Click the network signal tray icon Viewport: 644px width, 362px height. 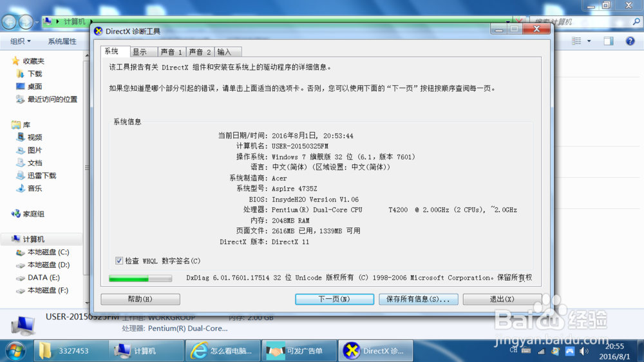(542, 351)
